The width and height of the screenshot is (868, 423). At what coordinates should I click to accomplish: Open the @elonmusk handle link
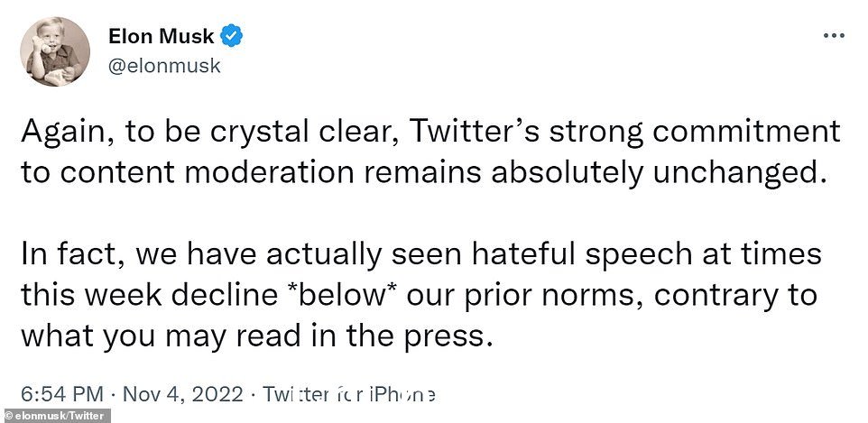(164, 66)
